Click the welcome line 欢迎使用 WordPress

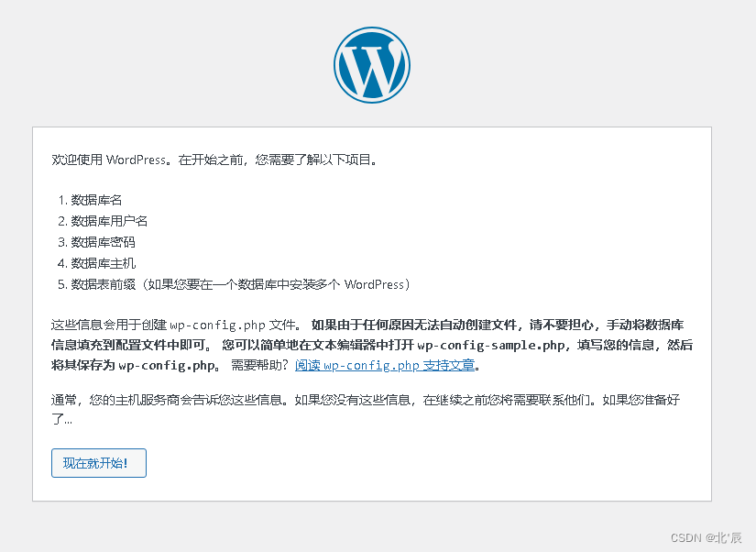click(214, 160)
